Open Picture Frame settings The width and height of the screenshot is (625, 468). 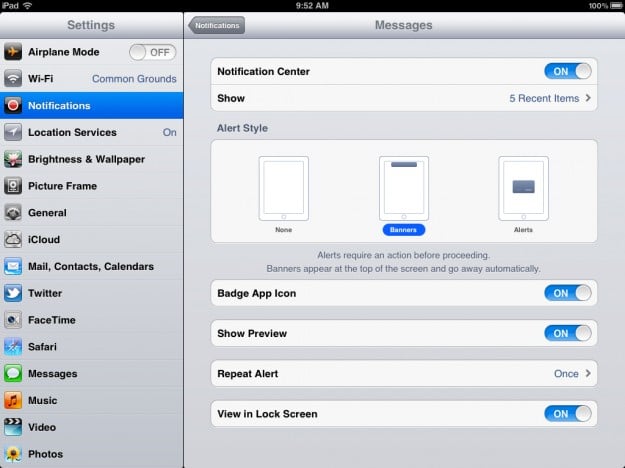(92, 186)
